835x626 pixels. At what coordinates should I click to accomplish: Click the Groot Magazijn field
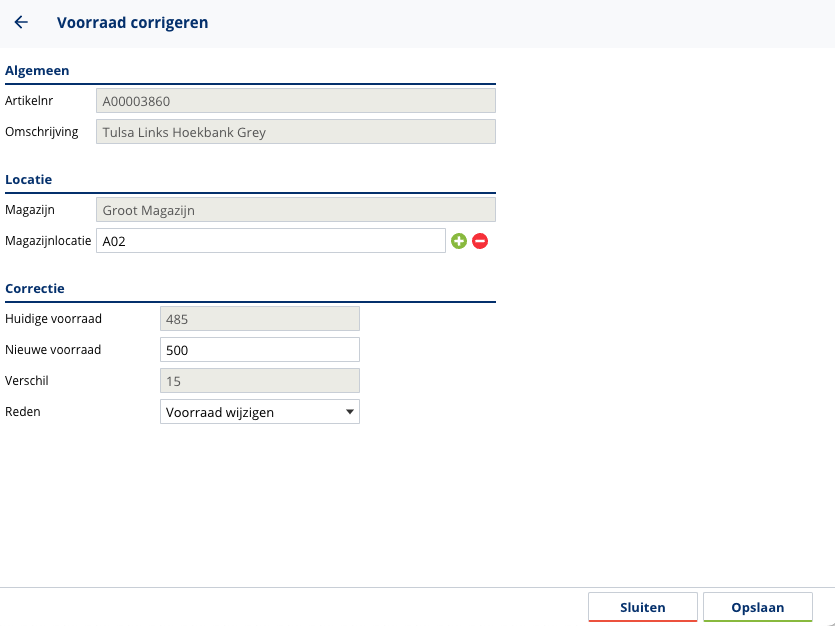point(295,210)
